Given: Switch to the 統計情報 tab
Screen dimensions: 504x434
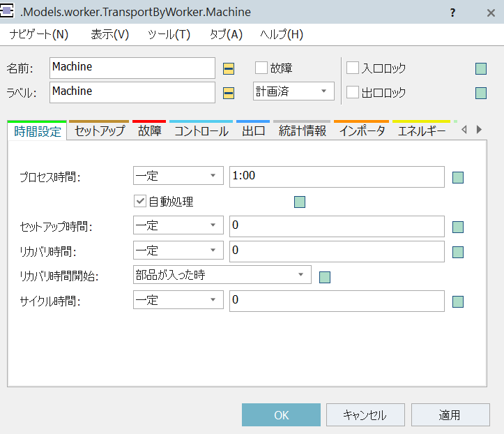Looking at the screenshot, I should 302,131.
